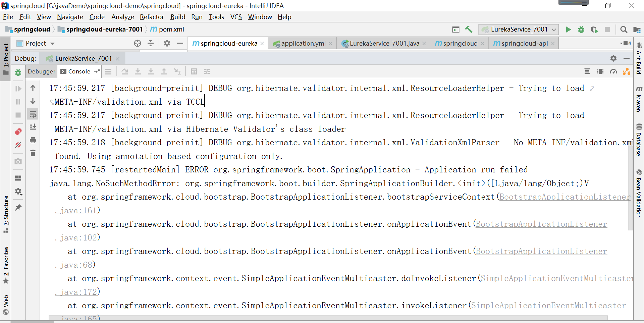This screenshot has height=323, width=644.
Task: Select the Debugger tab
Action: coord(41,71)
